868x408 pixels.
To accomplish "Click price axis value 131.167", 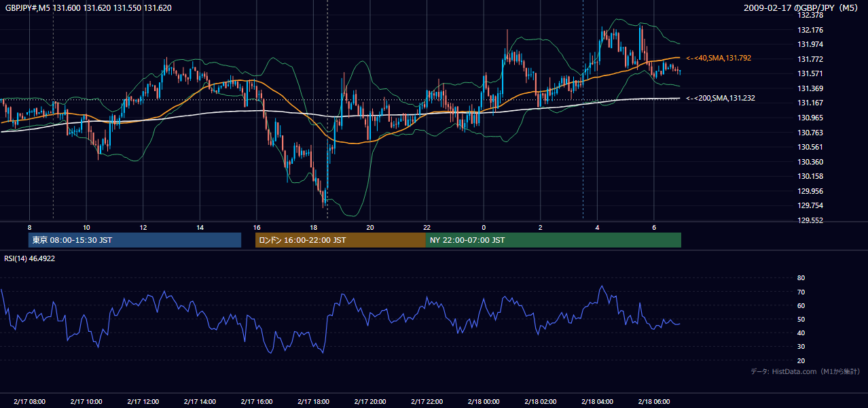I will tap(810, 103).
